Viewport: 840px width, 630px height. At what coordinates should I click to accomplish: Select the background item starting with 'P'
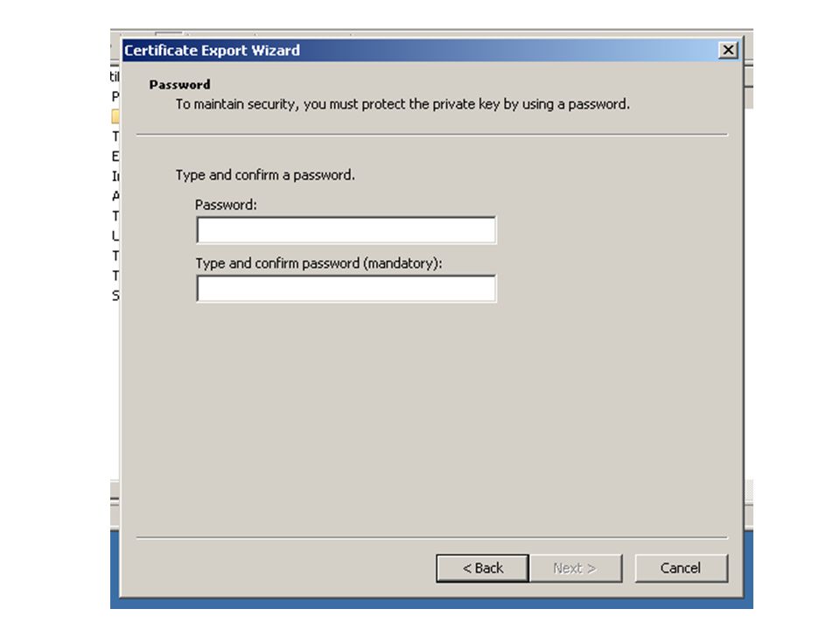[x=115, y=96]
